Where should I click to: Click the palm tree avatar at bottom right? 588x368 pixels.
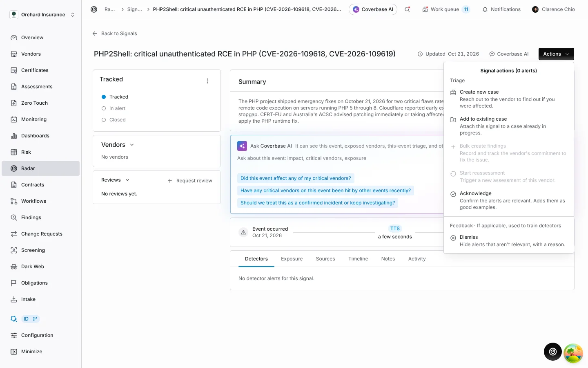[x=573, y=353]
